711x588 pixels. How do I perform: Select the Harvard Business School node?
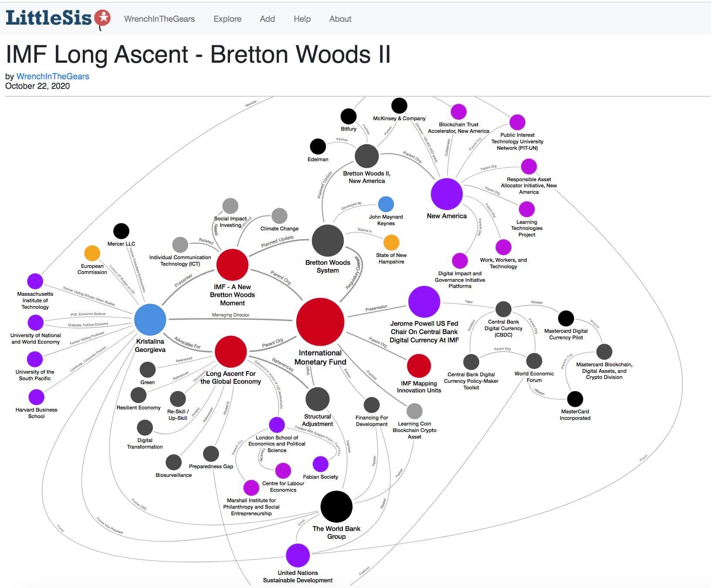click(36, 397)
